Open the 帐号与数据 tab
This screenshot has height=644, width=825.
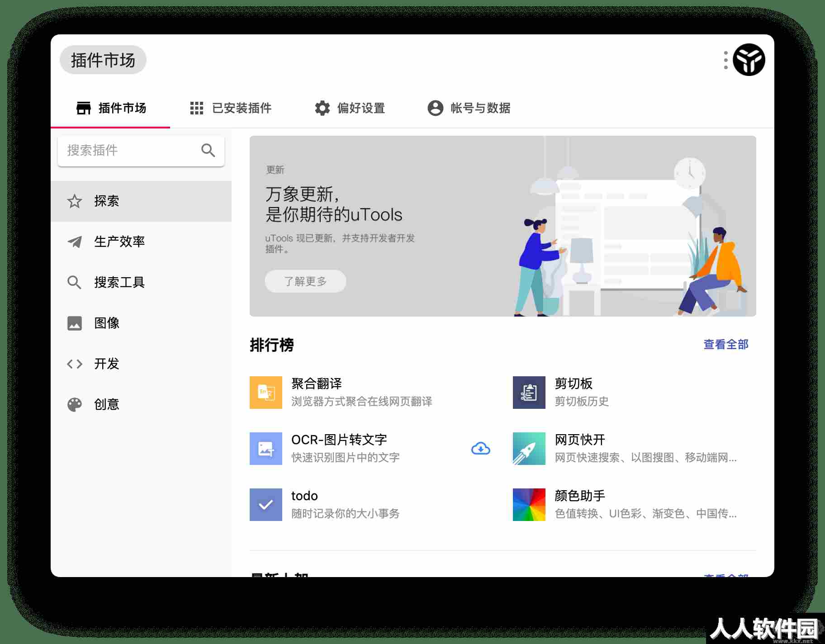point(469,108)
